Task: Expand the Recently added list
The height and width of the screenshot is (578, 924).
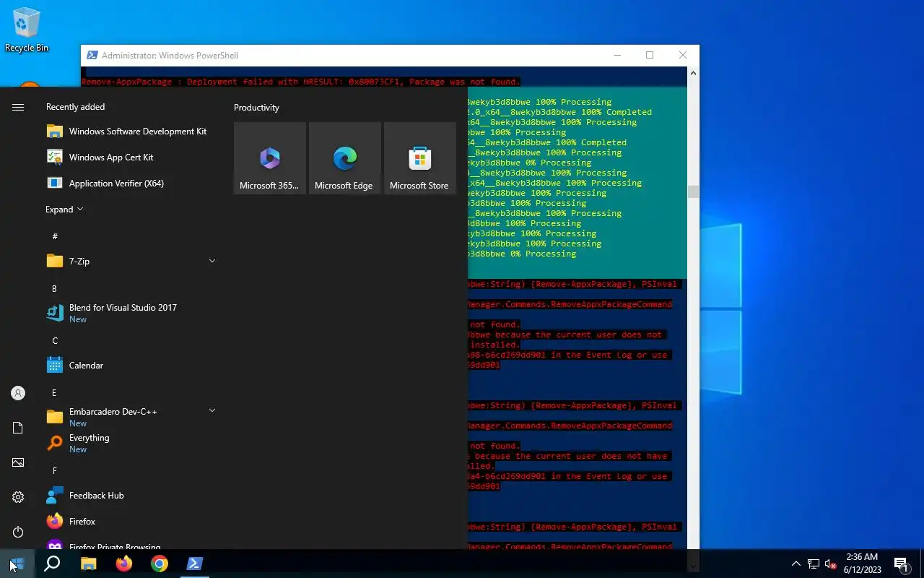Action: 64,210
